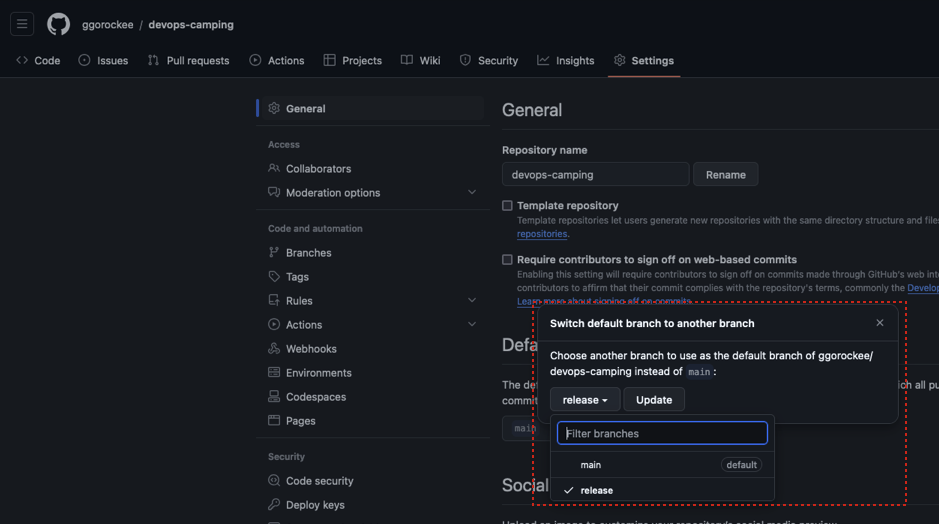Open the Wiki tab
This screenshot has height=524, width=939.
click(x=421, y=60)
